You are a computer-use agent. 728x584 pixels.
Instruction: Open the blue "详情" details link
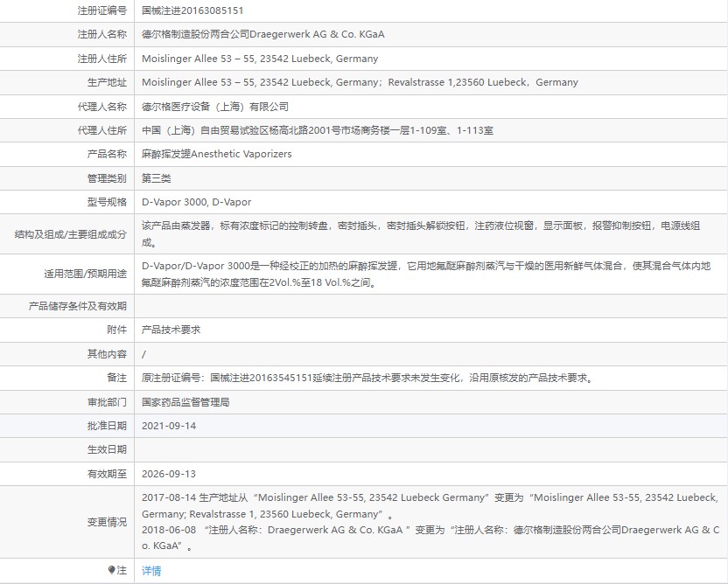[x=151, y=571]
